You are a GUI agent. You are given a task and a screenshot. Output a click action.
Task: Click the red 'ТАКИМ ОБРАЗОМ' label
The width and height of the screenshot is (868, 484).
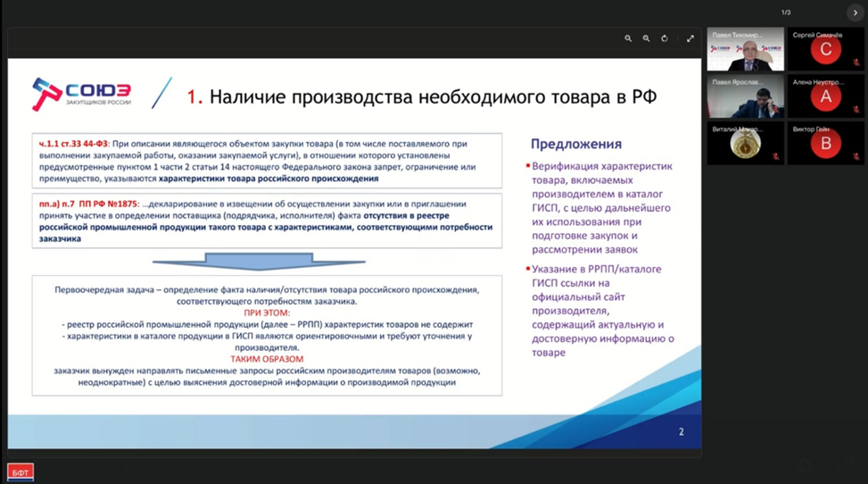tap(267, 359)
